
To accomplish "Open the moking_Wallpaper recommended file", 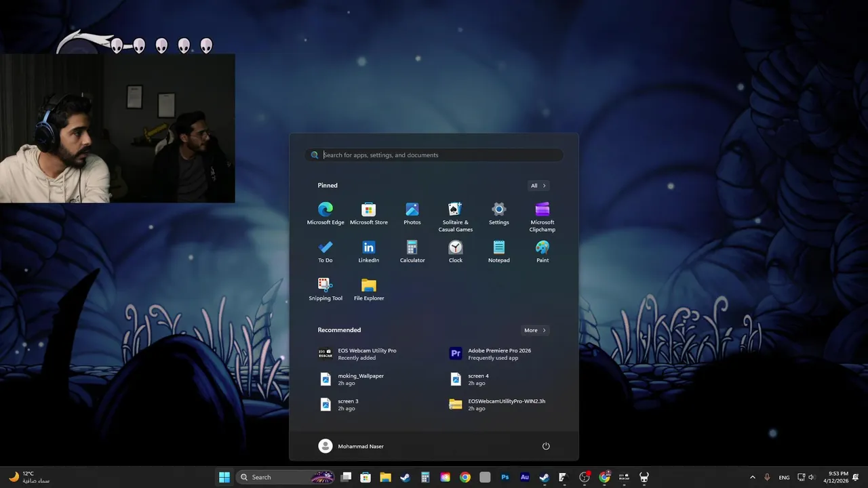I will (370, 379).
